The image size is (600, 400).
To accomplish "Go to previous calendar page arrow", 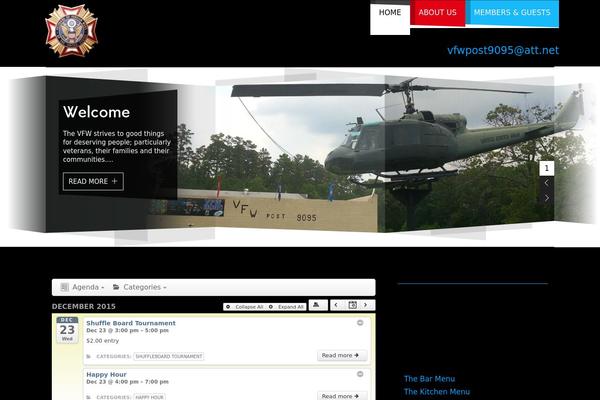I will coord(336,305).
